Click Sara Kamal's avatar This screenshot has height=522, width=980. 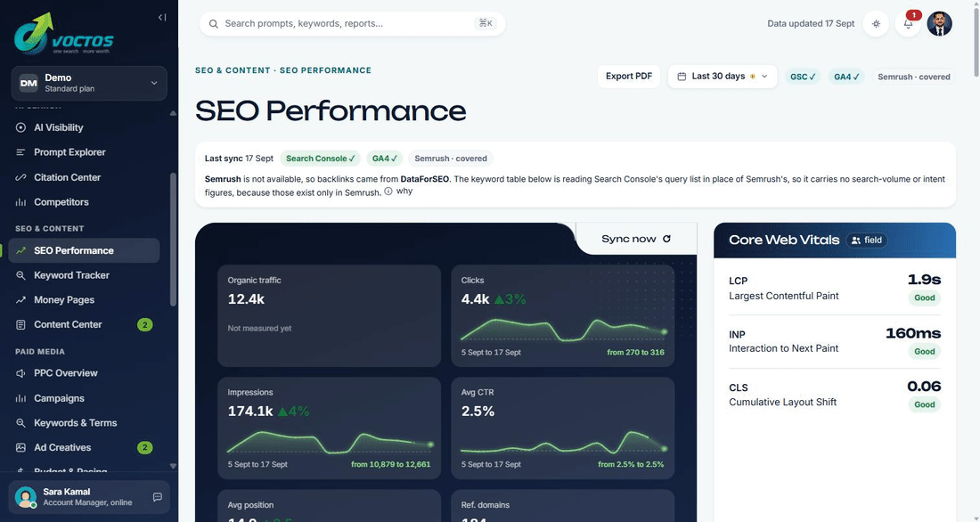(x=26, y=497)
